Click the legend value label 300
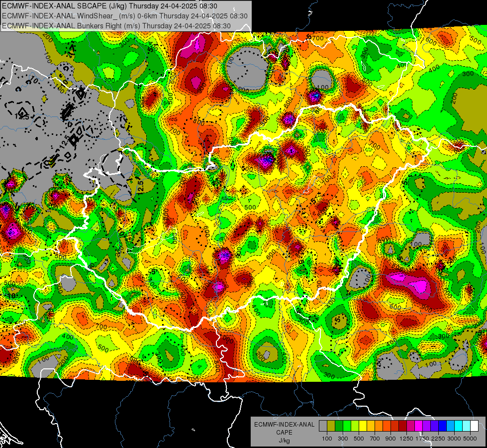Screen dimensions: 487x448 point(343,439)
